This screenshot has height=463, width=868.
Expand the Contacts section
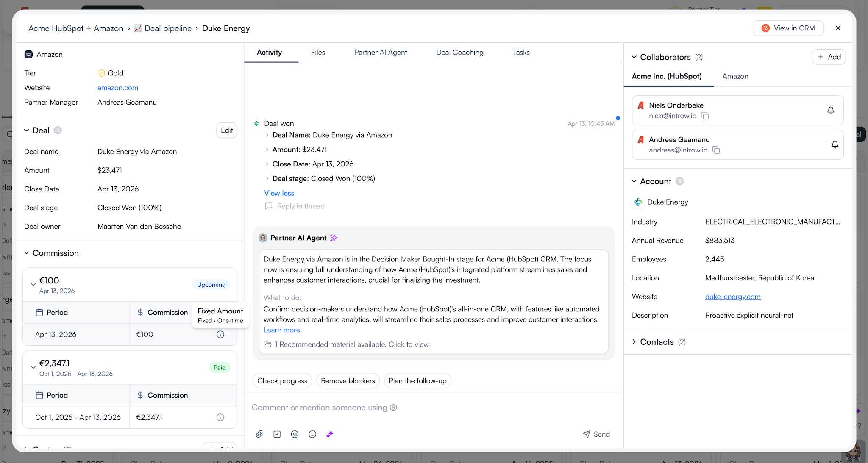[634, 342]
